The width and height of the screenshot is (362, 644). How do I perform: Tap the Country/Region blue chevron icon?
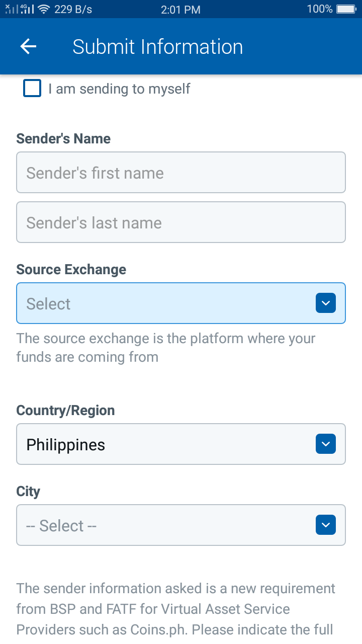pyautogui.click(x=326, y=444)
